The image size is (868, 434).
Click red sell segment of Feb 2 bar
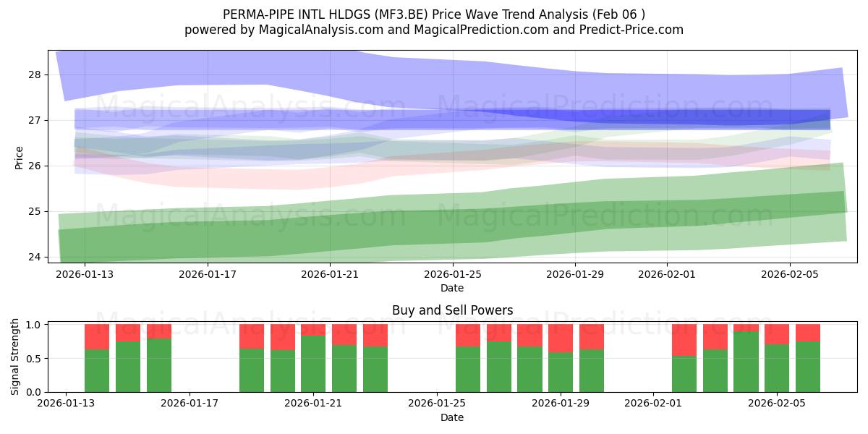pyautogui.click(x=684, y=340)
